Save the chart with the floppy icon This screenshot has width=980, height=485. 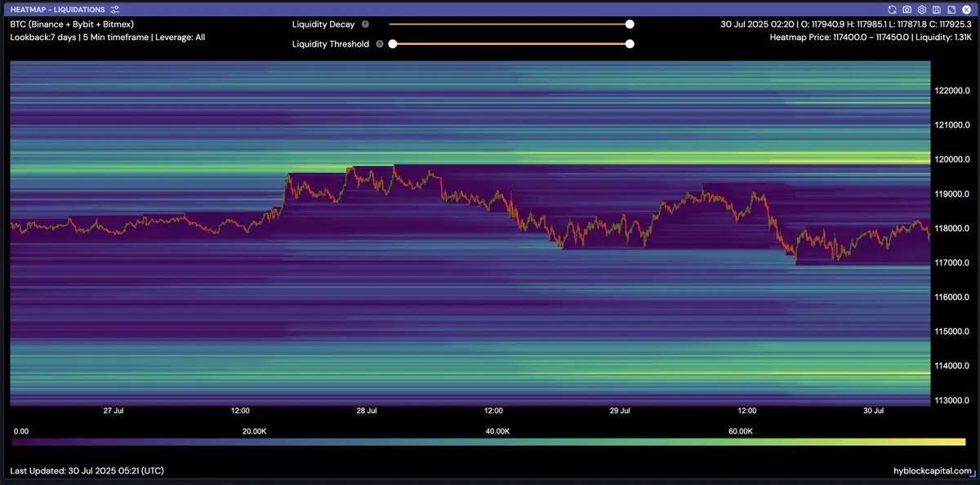click(937, 9)
